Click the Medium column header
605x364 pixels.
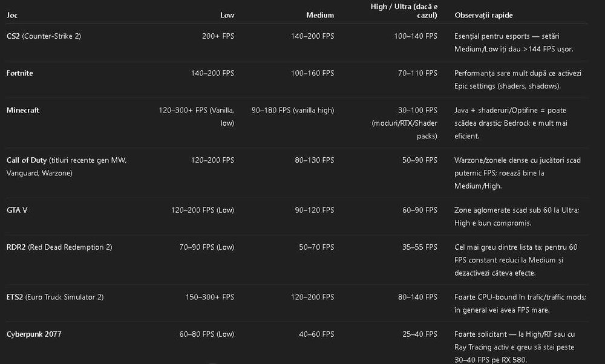[x=320, y=15]
